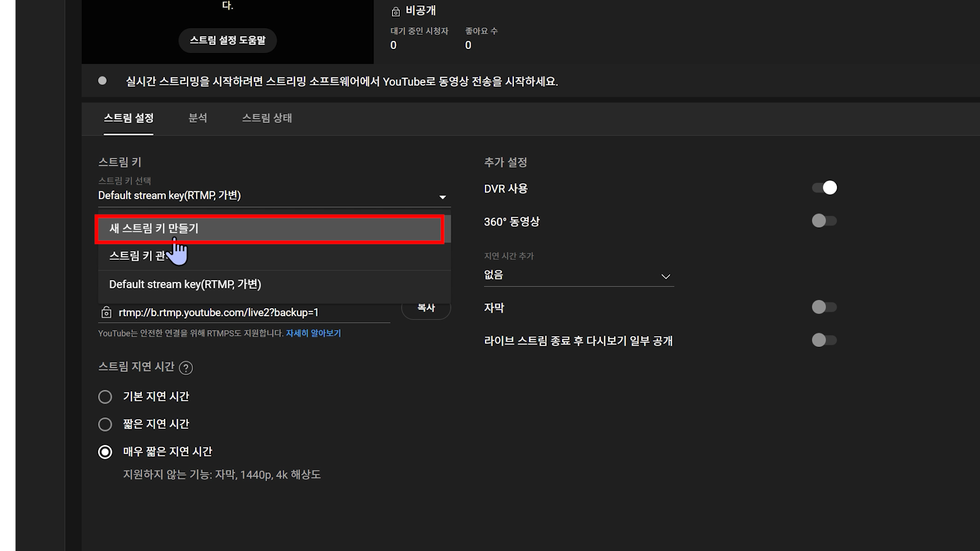The image size is (980, 551).
Task: Open the 자세히 알아보기 link
Action: pos(313,333)
